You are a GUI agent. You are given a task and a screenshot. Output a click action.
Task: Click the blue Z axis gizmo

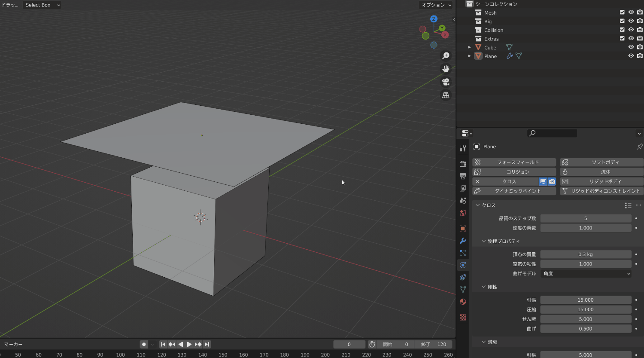click(x=434, y=19)
